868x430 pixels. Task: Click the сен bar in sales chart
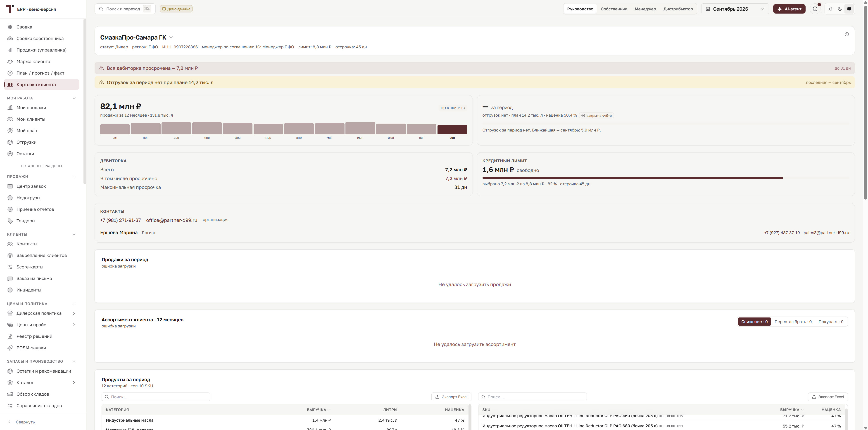coord(452,129)
